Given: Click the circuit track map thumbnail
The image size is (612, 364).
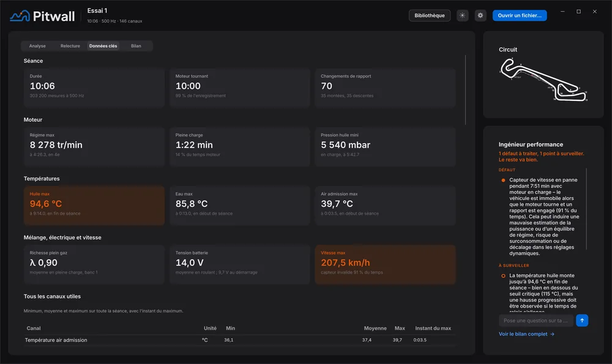Looking at the screenshot, I should coord(543,80).
